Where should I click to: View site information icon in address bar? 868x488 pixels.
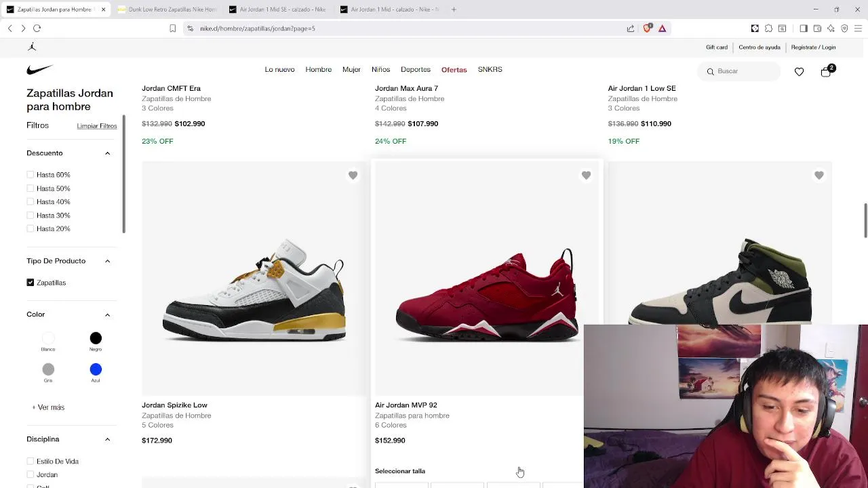191,28
